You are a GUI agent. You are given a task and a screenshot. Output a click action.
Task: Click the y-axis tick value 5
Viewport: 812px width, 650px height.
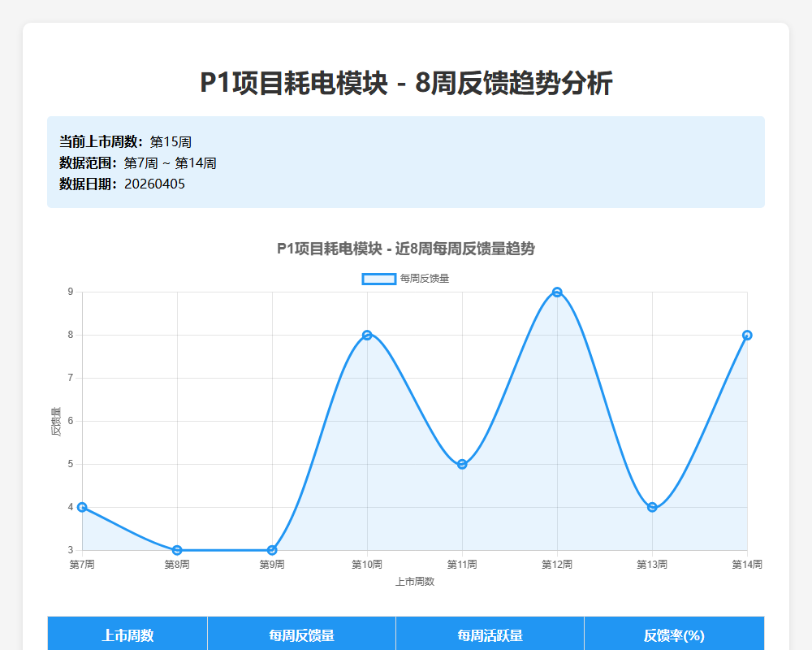(71, 464)
